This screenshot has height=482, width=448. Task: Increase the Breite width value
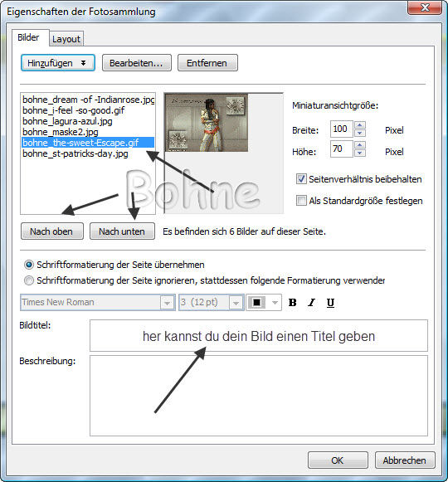[x=360, y=124]
